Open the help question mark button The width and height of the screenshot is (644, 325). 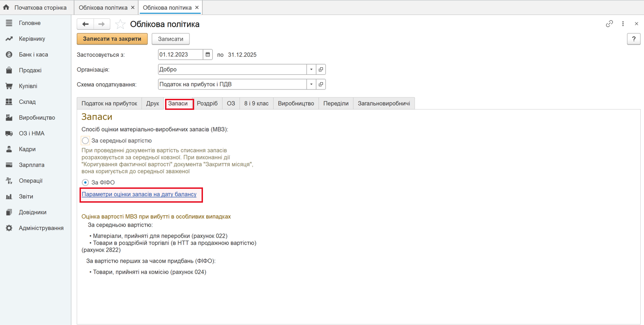[x=633, y=39]
